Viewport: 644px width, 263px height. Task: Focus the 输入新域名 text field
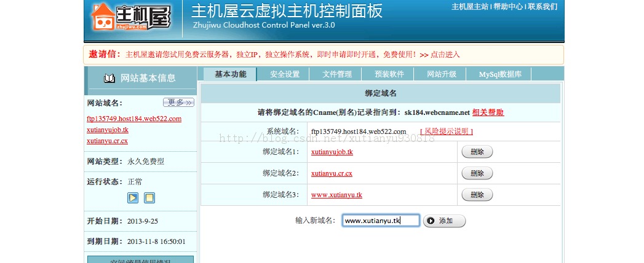(381, 221)
